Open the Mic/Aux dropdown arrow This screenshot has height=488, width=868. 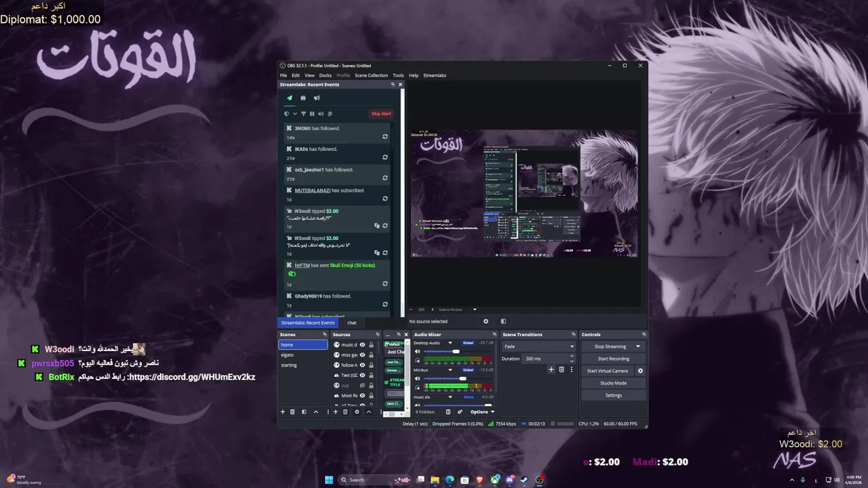(450, 370)
